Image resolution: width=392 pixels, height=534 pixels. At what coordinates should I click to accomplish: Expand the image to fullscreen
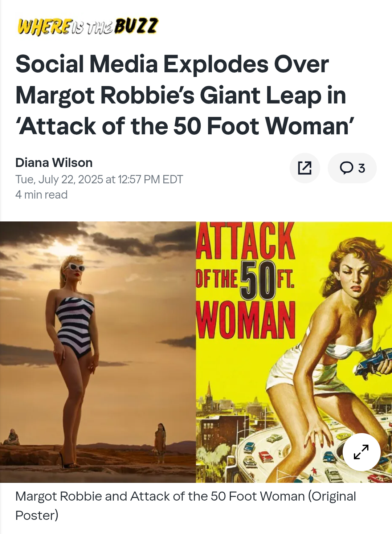point(362,452)
